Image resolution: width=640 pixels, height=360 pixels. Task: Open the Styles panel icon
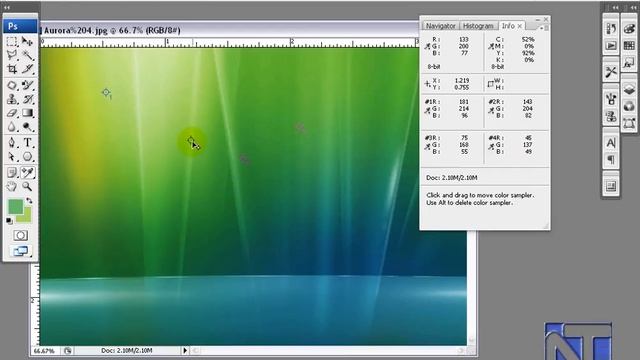coord(629,63)
